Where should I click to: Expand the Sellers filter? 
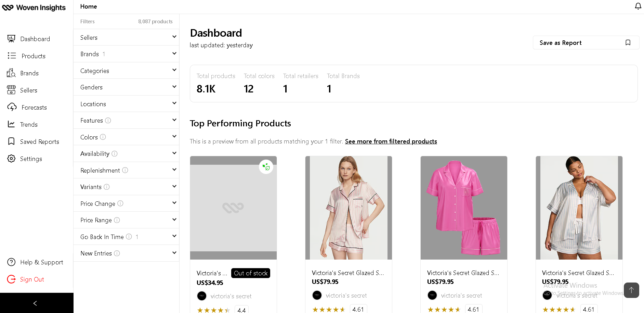(x=126, y=37)
